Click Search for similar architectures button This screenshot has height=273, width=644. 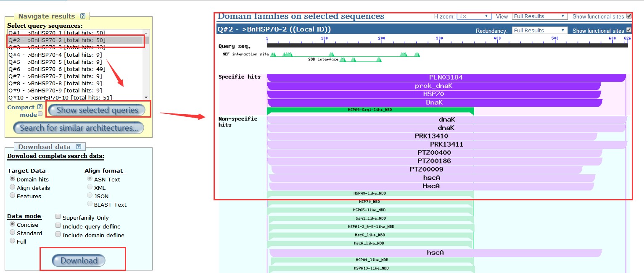(79, 128)
